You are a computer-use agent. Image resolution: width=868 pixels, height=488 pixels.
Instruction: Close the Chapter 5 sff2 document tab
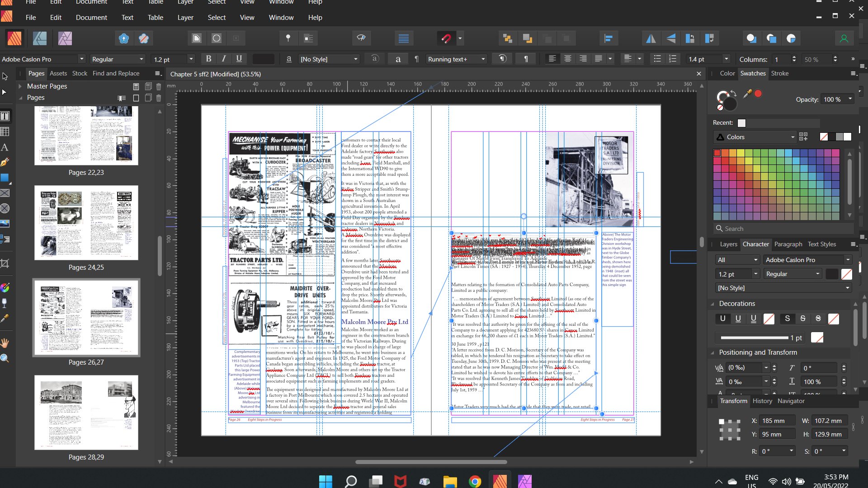(699, 74)
